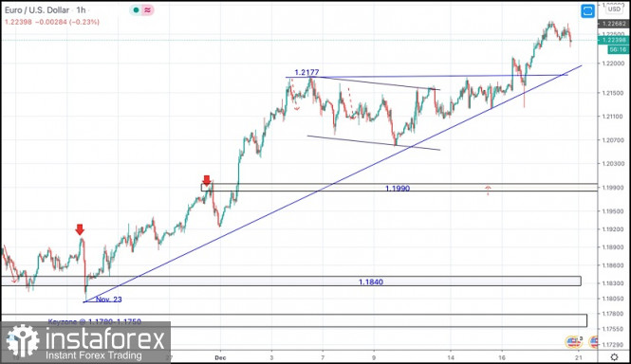Click 1.20300 on the price axis
This screenshot has height=364, width=631.
click(x=613, y=164)
